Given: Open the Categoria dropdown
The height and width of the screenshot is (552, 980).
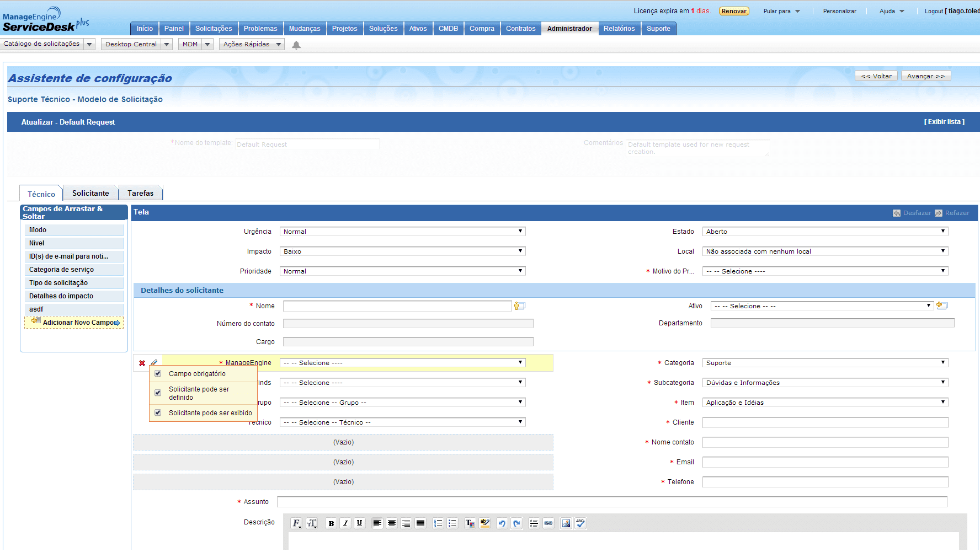Looking at the screenshot, I should click(x=825, y=363).
